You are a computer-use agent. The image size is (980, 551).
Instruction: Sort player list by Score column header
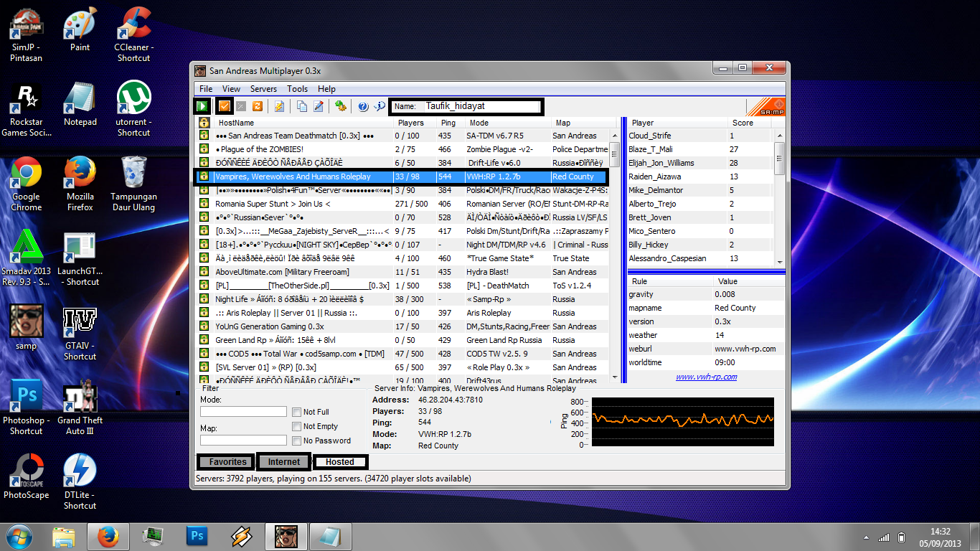point(750,123)
